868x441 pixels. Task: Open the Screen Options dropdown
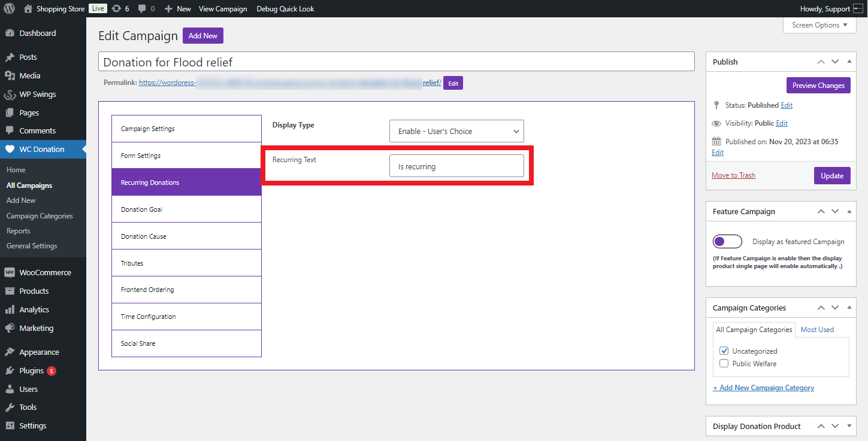[x=819, y=25]
